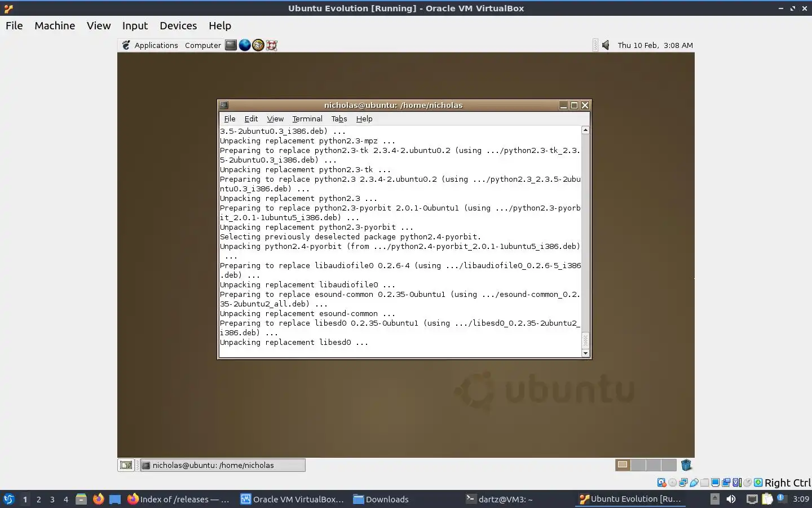Open Oracle VM VirtualBox Manager taskbar entry
The height and width of the screenshot is (508, 812).
[292, 499]
